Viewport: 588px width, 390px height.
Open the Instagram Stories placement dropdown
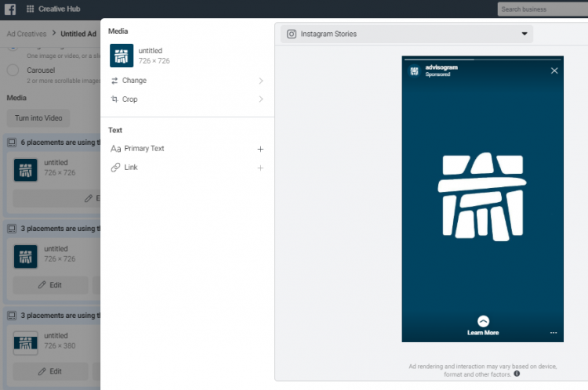pyautogui.click(x=407, y=34)
